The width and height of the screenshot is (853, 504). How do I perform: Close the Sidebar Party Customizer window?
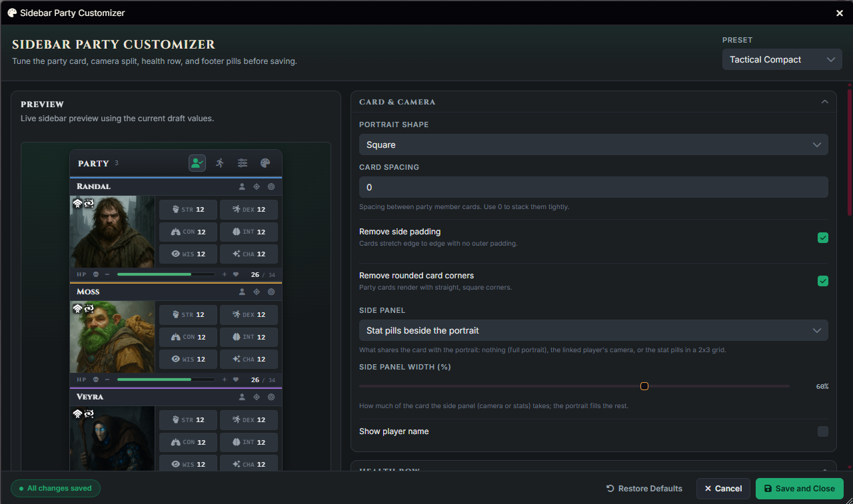tap(840, 13)
